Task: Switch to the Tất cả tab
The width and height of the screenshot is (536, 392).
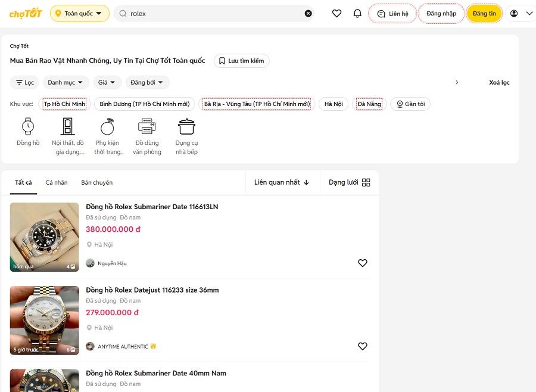Action: click(x=23, y=183)
